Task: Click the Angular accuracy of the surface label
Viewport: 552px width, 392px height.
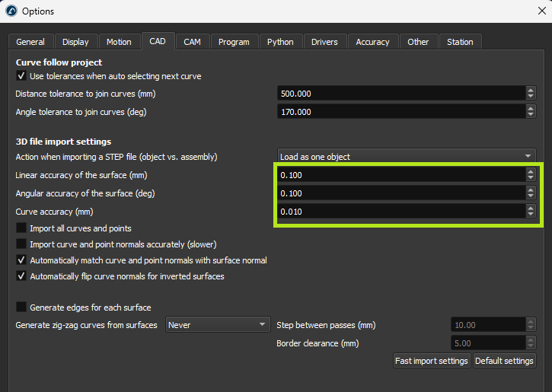Action: click(85, 193)
